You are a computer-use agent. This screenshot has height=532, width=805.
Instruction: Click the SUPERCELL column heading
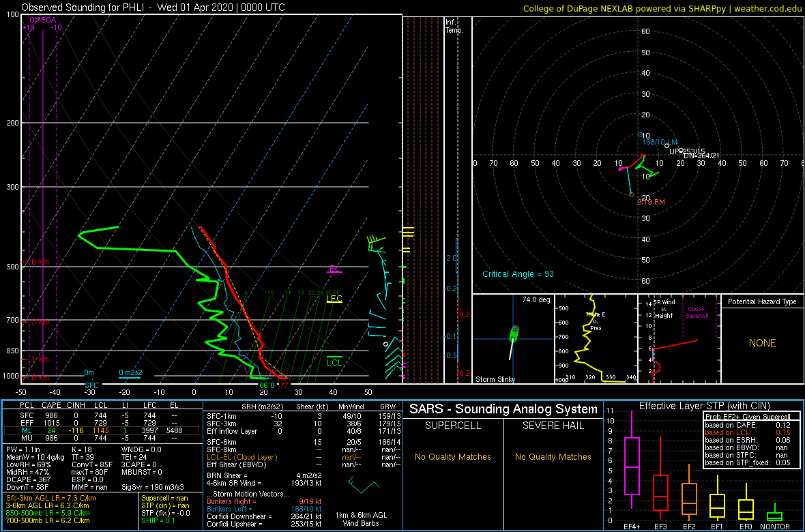pos(454,426)
